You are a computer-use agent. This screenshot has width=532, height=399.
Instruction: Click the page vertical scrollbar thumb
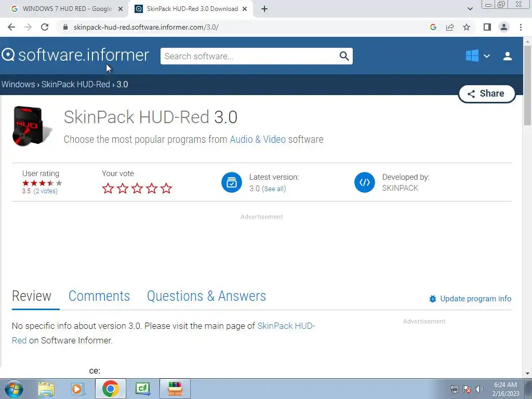click(527, 85)
